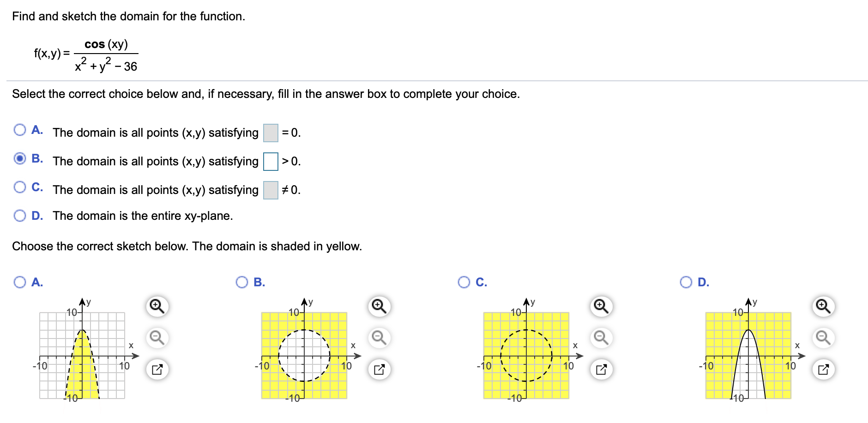Click the zoom-in magnifier beside sketch A

[157, 305]
